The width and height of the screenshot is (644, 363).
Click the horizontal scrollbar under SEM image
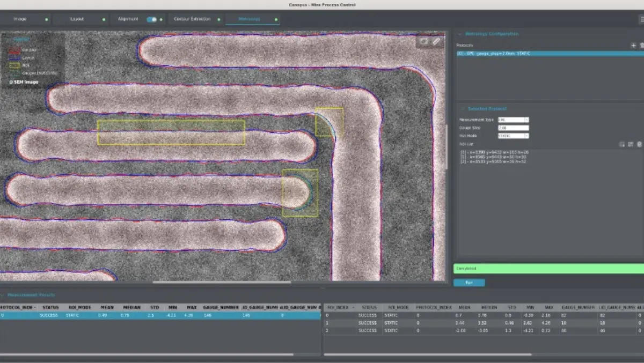pyautogui.click(x=222, y=282)
